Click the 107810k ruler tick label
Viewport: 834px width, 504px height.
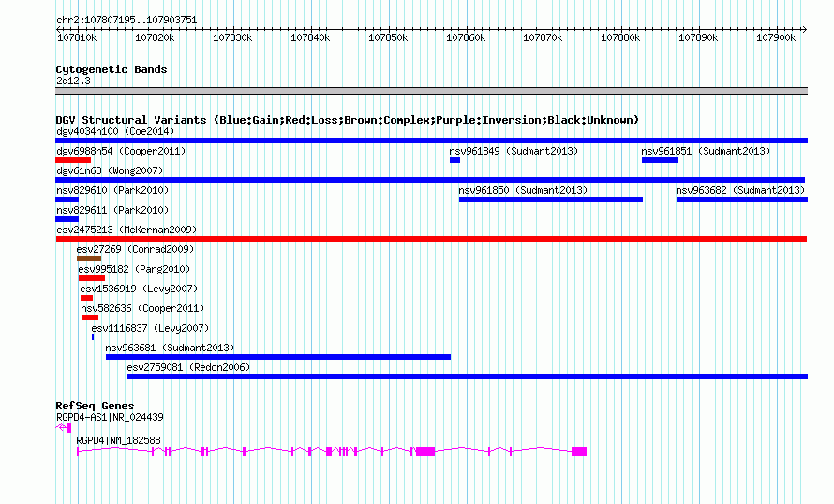pyautogui.click(x=77, y=37)
